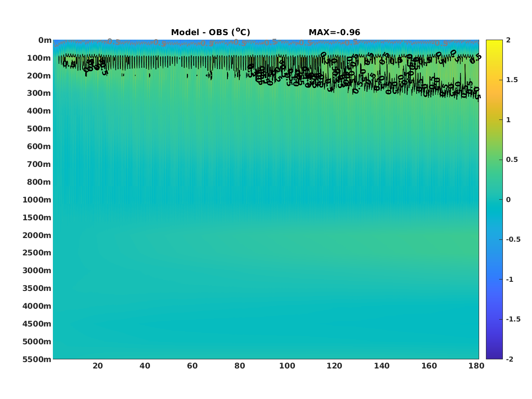Click the dark blue bottom end of colorbar

[494, 357]
